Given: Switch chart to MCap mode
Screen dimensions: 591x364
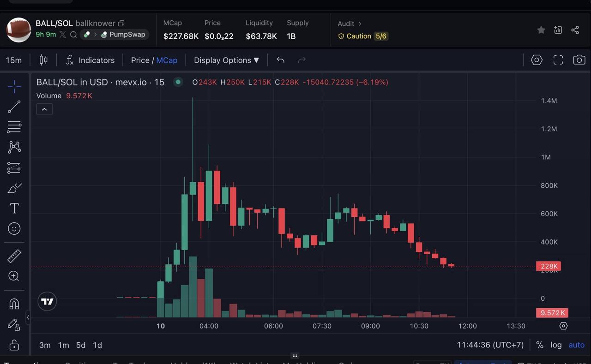Looking at the screenshot, I should [x=167, y=60].
